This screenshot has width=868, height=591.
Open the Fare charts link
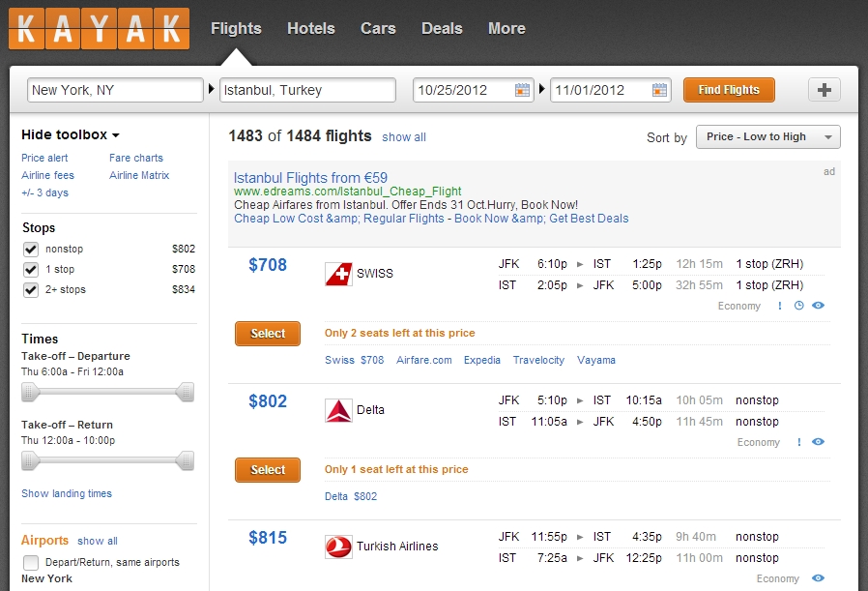click(x=136, y=158)
